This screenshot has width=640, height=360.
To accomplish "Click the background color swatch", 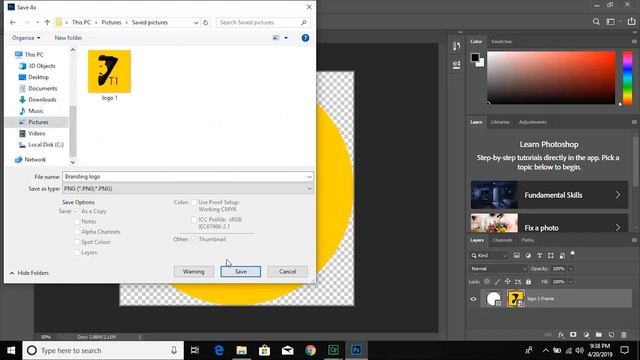I will (x=481, y=63).
